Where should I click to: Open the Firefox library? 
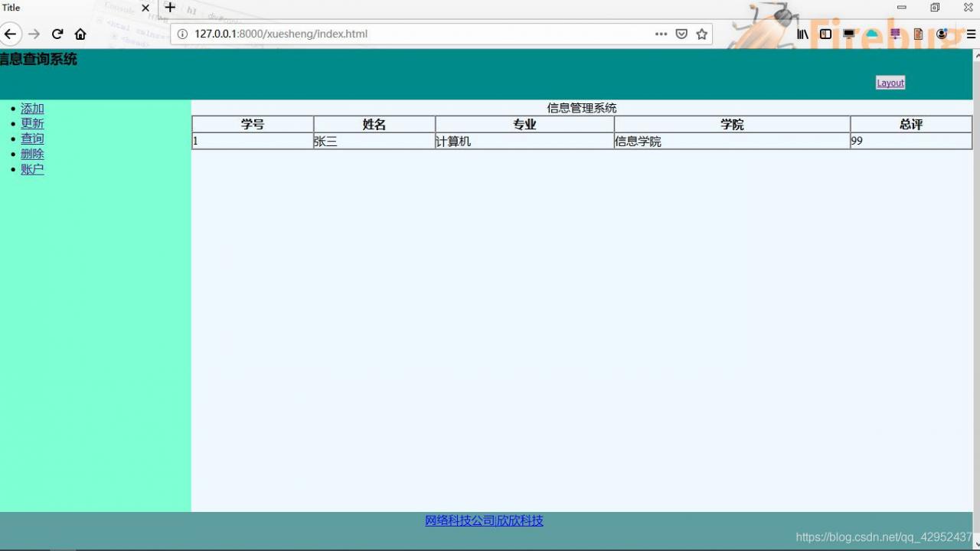tap(802, 34)
